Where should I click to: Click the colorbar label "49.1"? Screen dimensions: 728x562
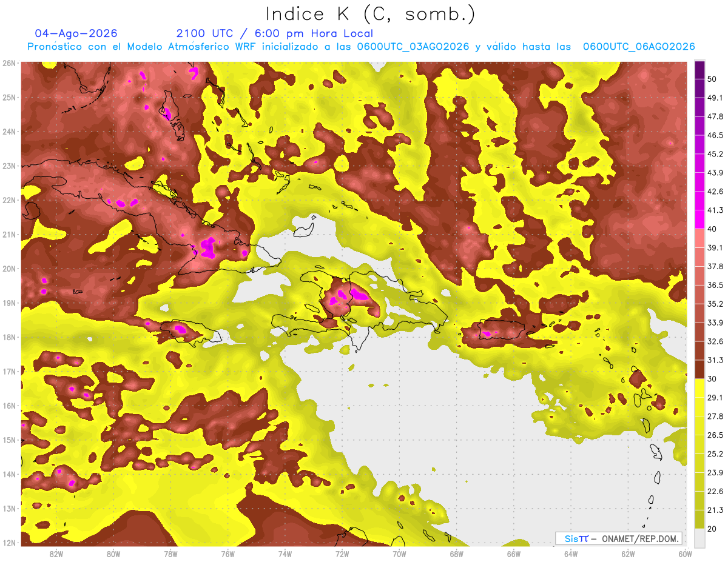(715, 98)
